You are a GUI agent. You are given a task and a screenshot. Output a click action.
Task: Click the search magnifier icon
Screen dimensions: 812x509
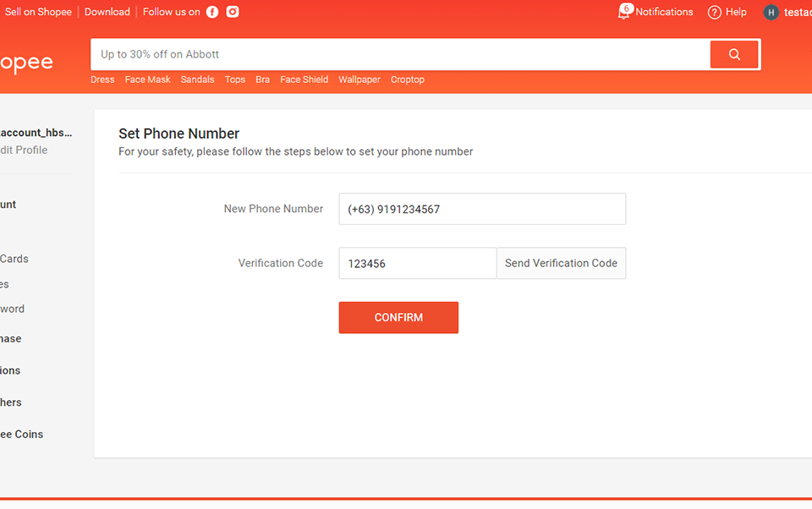[x=733, y=54]
